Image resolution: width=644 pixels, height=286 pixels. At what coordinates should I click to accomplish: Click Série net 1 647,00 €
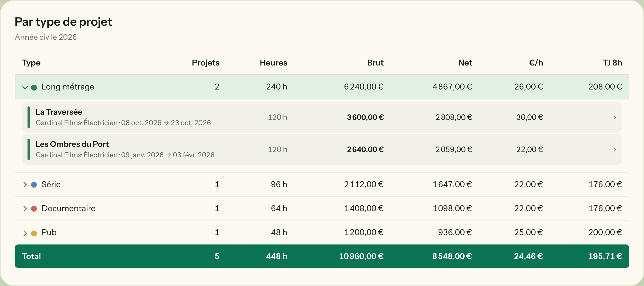pyautogui.click(x=452, y=184)
